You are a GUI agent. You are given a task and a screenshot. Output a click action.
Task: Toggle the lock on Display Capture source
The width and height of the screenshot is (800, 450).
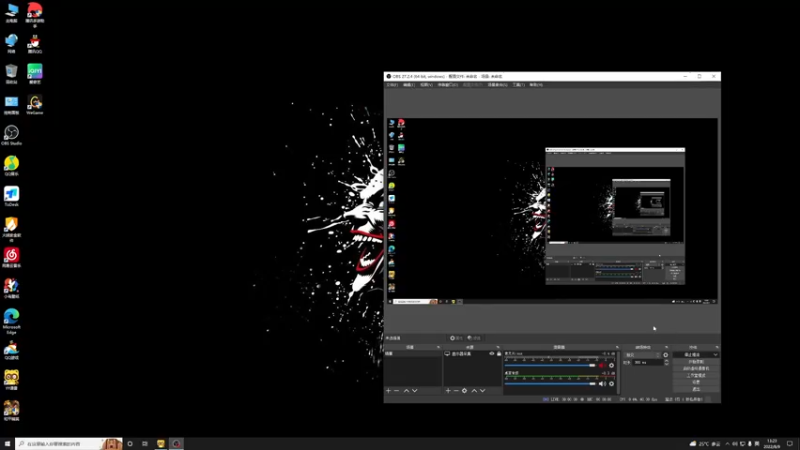[x=499, y=354]
